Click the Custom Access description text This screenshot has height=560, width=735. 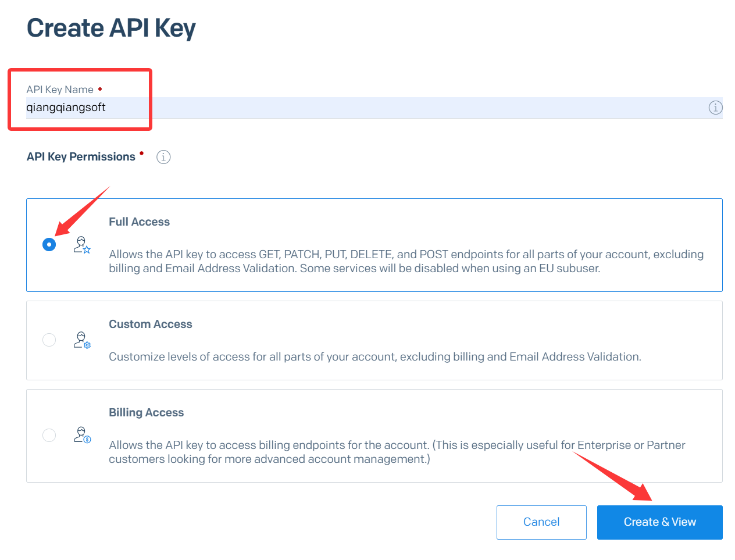click(x=375, y=357)
